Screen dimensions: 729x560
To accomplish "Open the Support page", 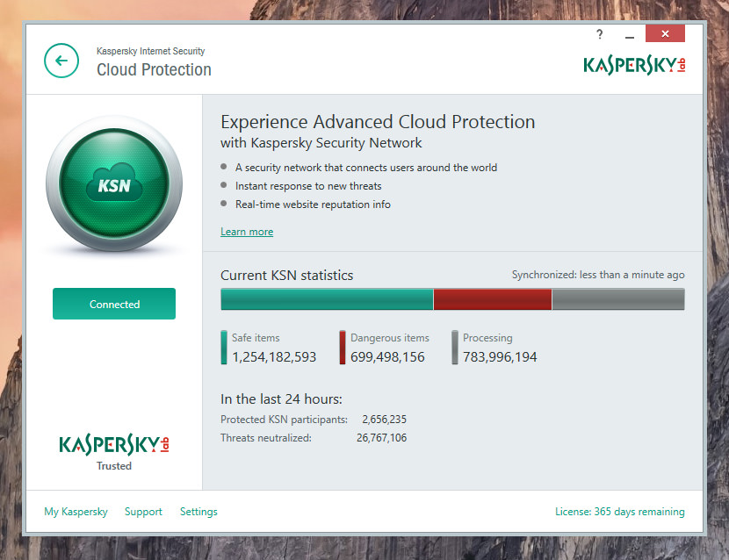I will click(143, 512).
